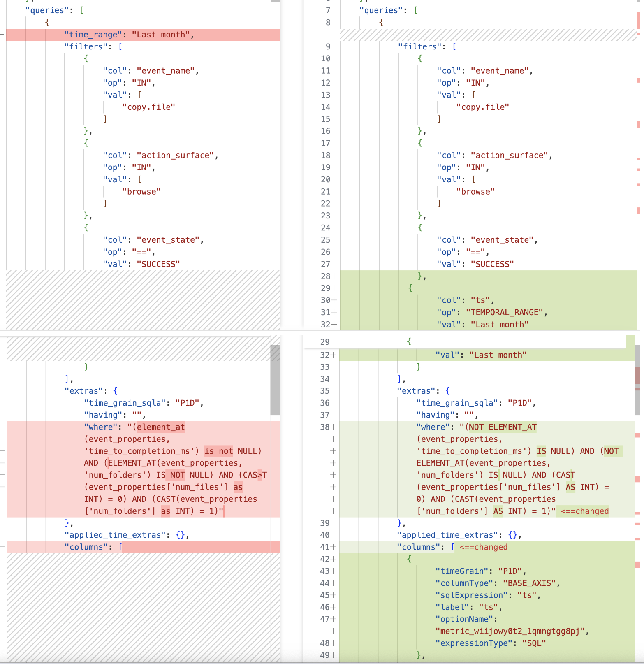Click gutter line number 18

326,155
